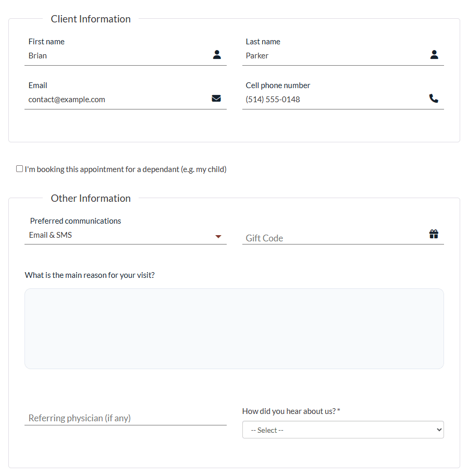Viewport: 468px width, 476px height.
Task: Click the Referring physician (if any) field
Action: point(126,418)
